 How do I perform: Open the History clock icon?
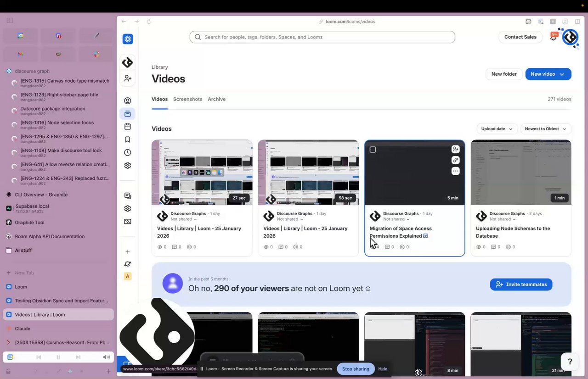click(x=128, y=152)
